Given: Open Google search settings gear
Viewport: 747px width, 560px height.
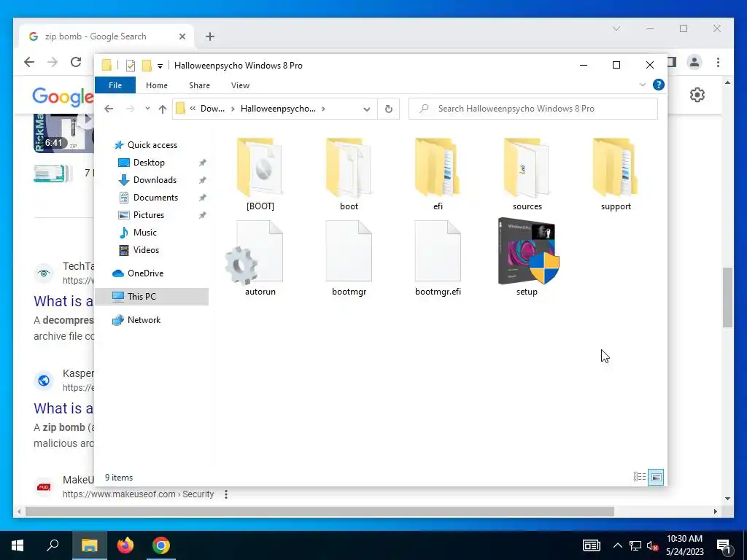Looking at the screenshot, I should (697, 95).
